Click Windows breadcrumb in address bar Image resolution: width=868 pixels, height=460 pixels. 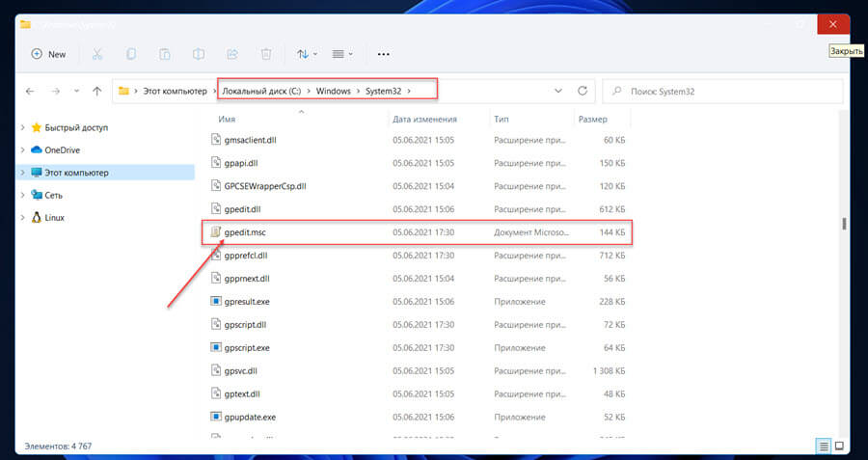point(334,92)
